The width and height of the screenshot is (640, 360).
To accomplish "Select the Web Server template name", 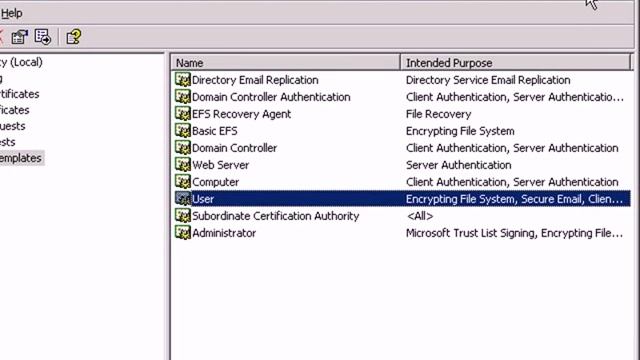I will coord(220,165).
